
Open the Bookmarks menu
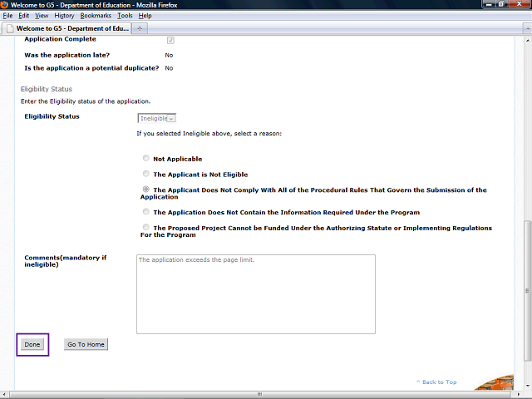(x=96, y=16)
